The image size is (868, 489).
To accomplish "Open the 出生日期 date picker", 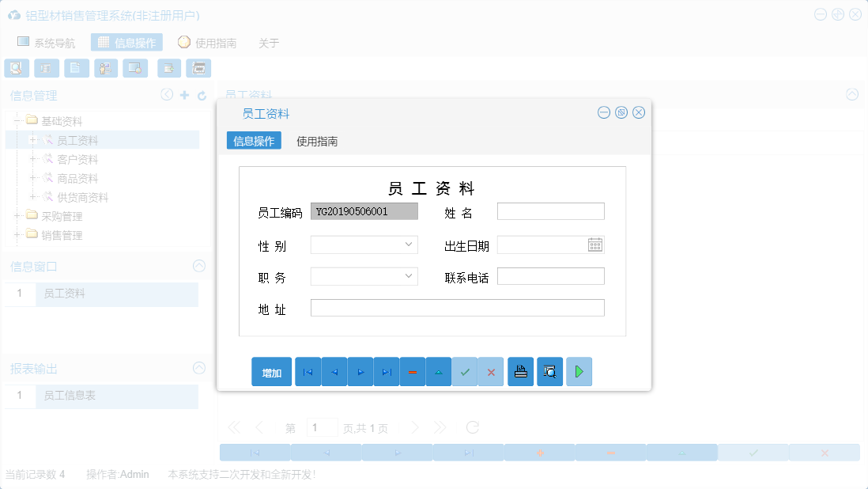I will point(597,244).
